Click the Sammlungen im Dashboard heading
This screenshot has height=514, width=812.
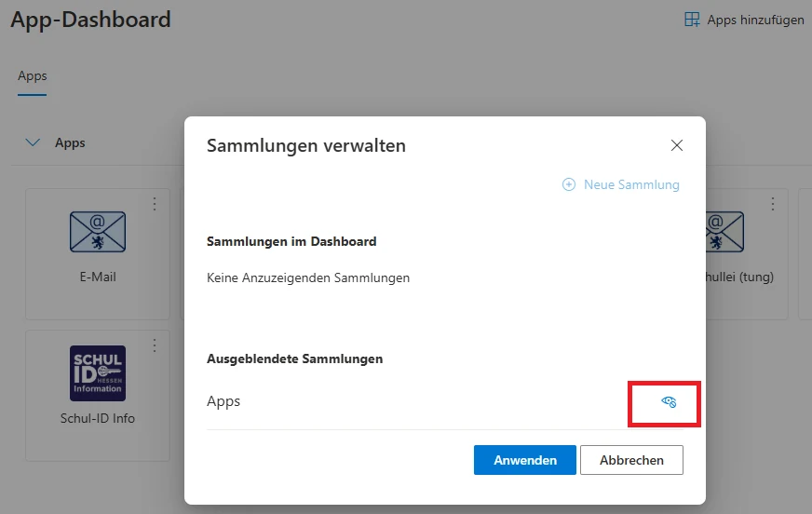291,241
